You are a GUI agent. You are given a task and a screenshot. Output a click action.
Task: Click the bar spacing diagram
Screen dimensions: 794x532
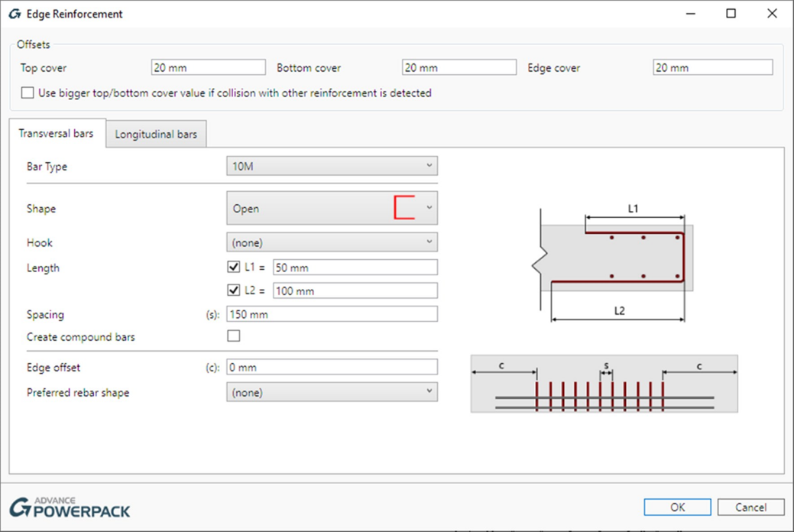click(604, 384)
